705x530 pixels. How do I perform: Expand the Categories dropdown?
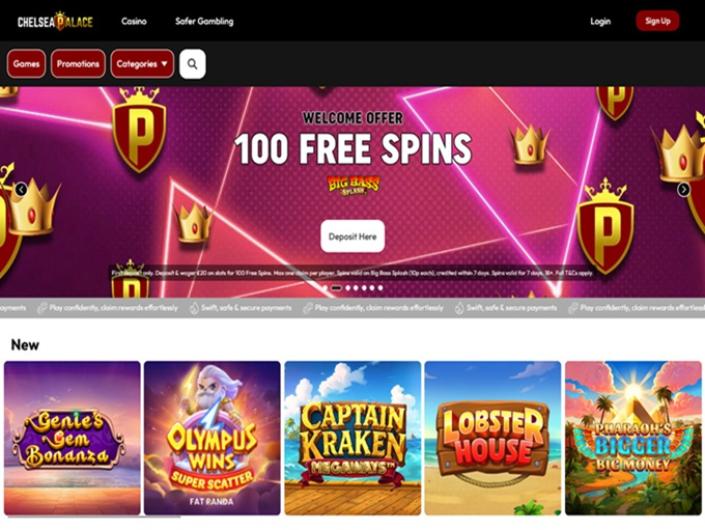click(x=142, y=64)
